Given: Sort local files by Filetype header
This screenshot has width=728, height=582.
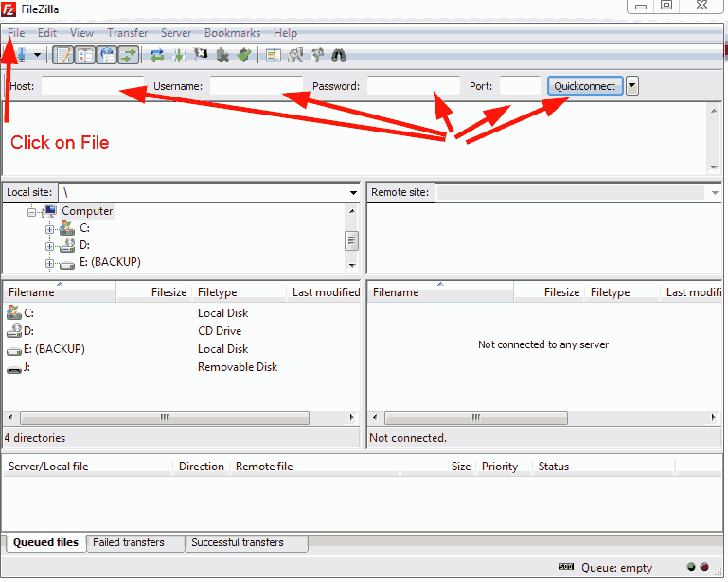Looking at the screenshot, I should 239,292.
